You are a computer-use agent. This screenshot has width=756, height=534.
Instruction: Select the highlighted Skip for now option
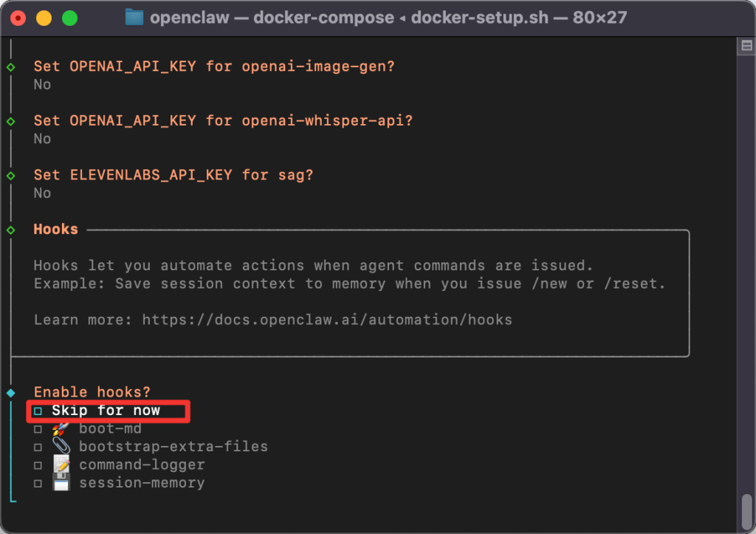107,410
